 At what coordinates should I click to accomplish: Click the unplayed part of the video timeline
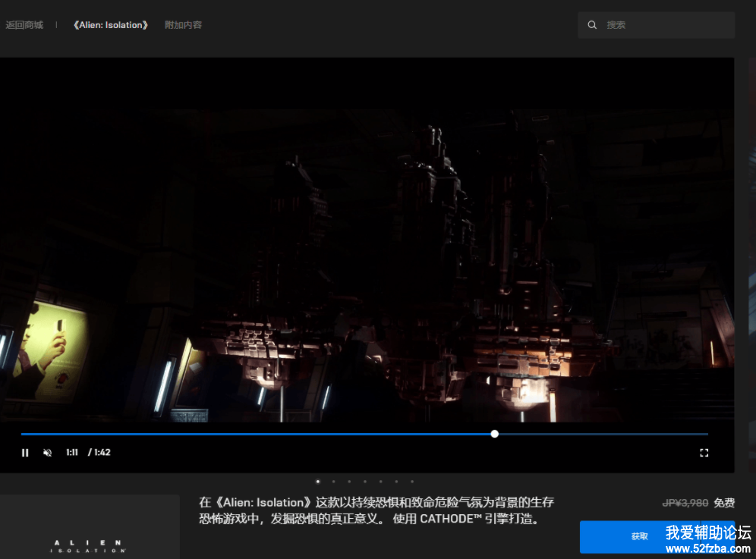coord(607,434)
